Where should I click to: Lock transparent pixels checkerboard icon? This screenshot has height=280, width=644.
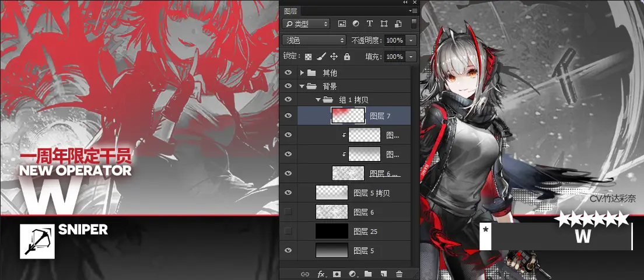pyautogui.click(x=308, y=56)
